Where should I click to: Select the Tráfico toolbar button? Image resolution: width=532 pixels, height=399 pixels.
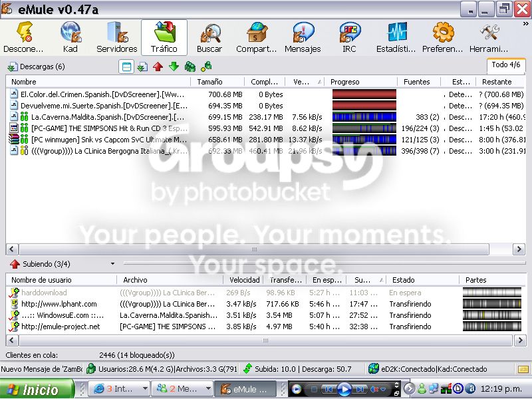pyautogui.click(x=164, y=37)
